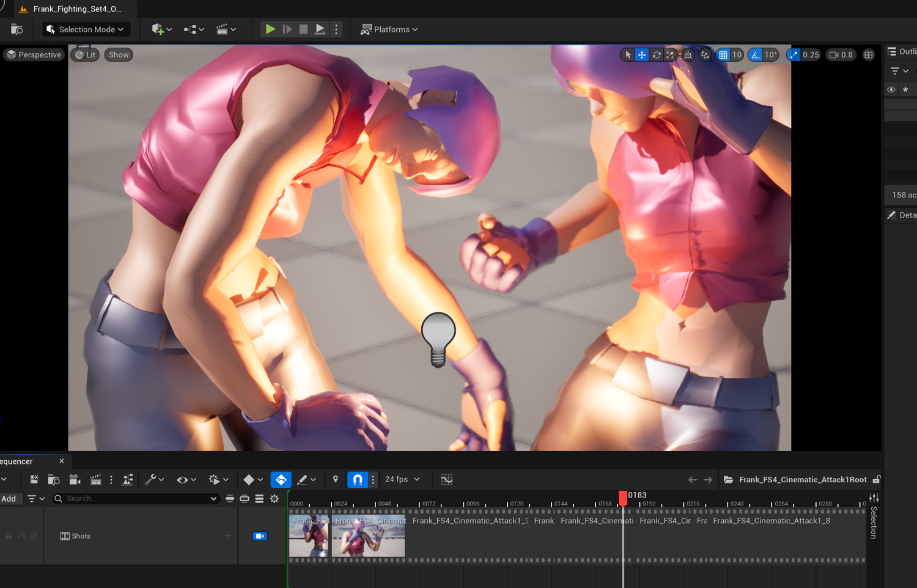
Task: Open the Cinematics clapperboard dropdown
Action: [x=226, y=29]
